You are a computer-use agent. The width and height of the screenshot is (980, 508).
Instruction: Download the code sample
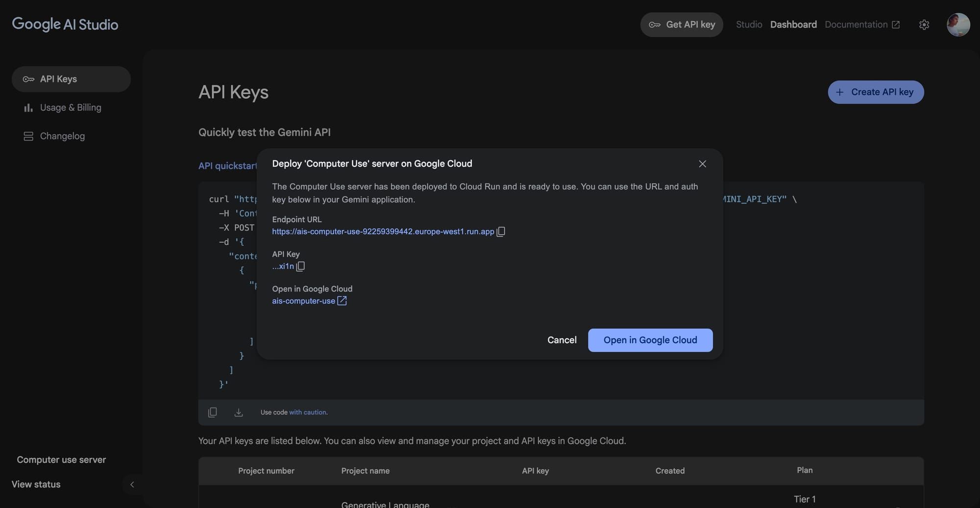tap(239, 412)
